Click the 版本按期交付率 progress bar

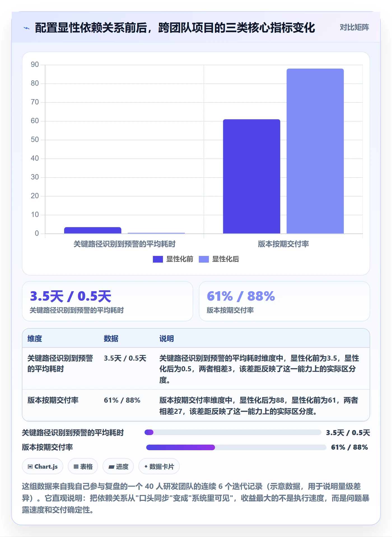236,447
